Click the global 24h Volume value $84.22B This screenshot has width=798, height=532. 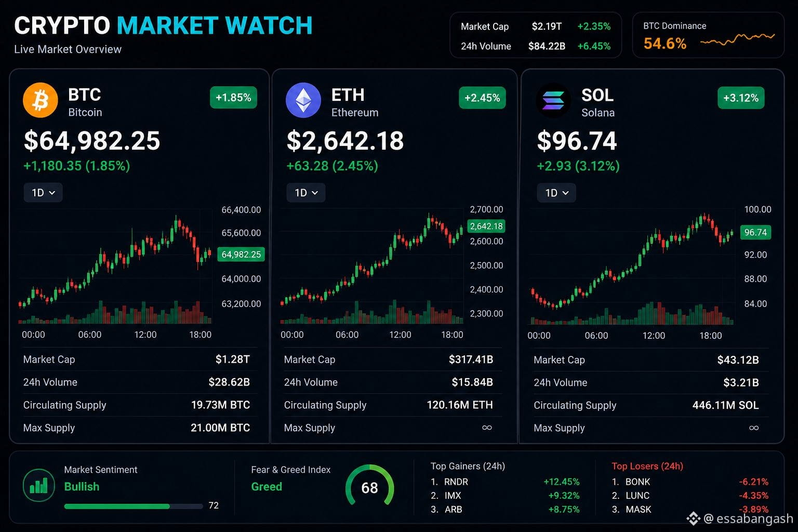coord(547,46)
